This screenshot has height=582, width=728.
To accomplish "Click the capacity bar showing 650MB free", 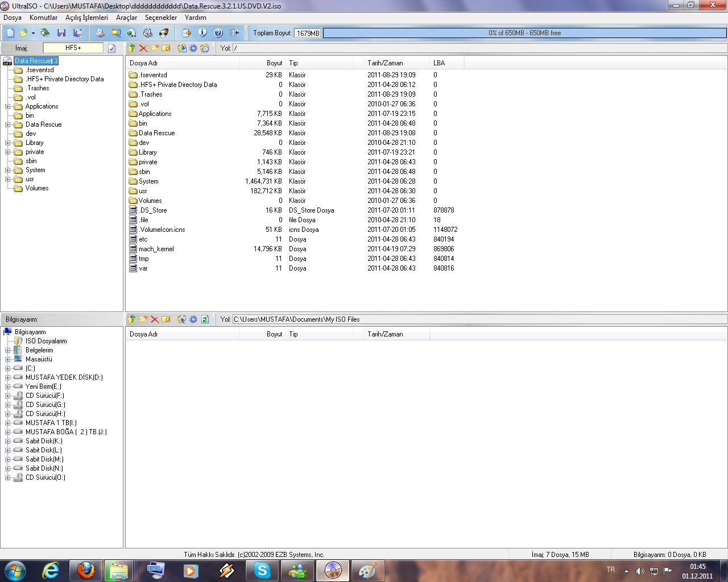I will point(524,33).
